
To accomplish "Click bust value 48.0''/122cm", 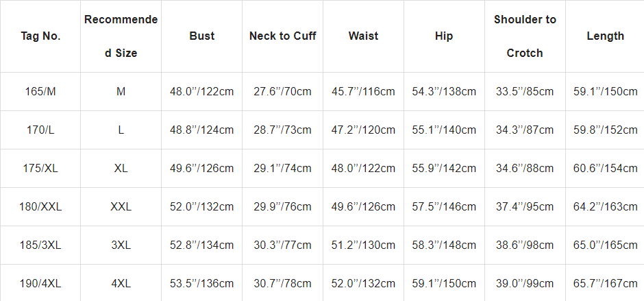I will click(x=201, y=91).
